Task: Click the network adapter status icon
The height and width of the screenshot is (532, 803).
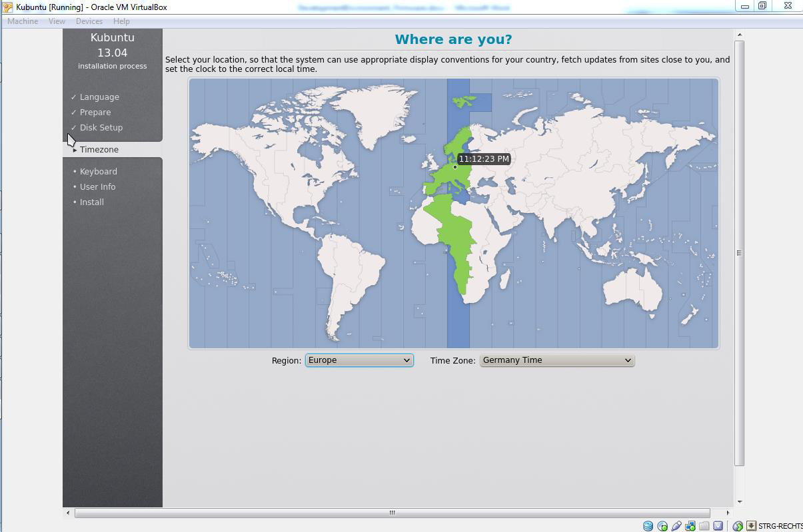Action: coord(690,526)
